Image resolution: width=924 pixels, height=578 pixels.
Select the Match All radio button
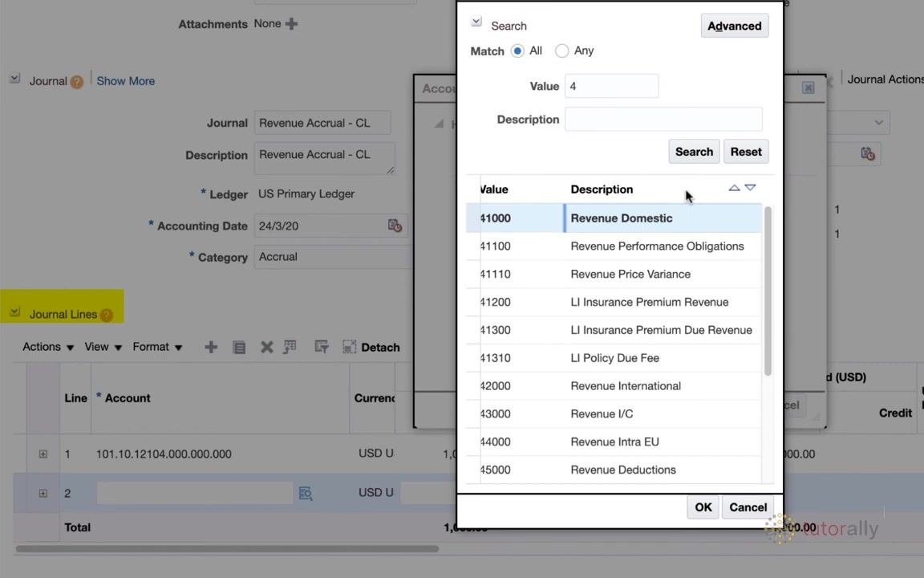[x=517, y=51]
